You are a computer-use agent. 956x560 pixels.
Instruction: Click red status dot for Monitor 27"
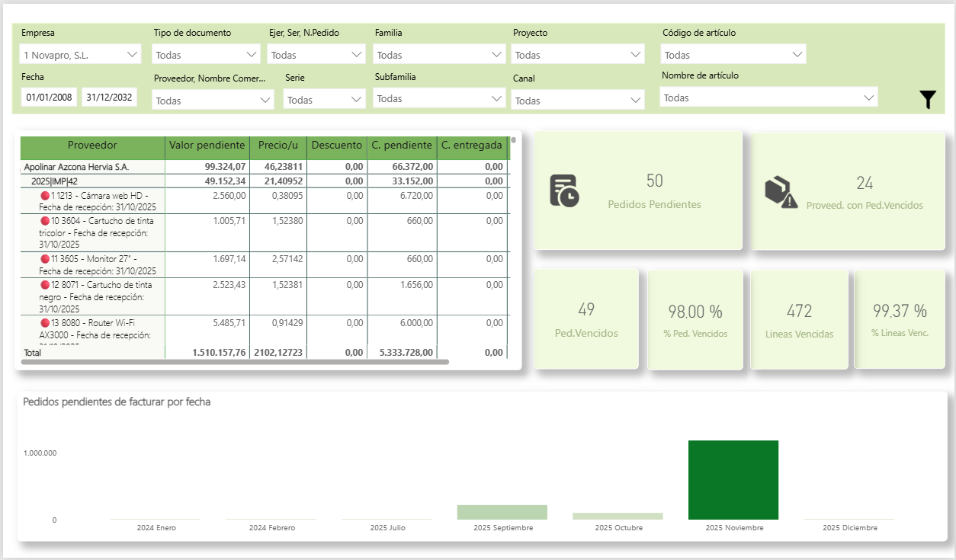click(x=45, y=259)
